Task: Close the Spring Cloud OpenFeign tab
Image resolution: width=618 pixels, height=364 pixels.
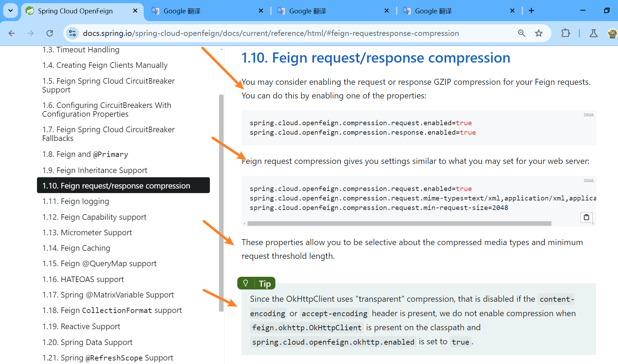Action: tap(135, 11)
